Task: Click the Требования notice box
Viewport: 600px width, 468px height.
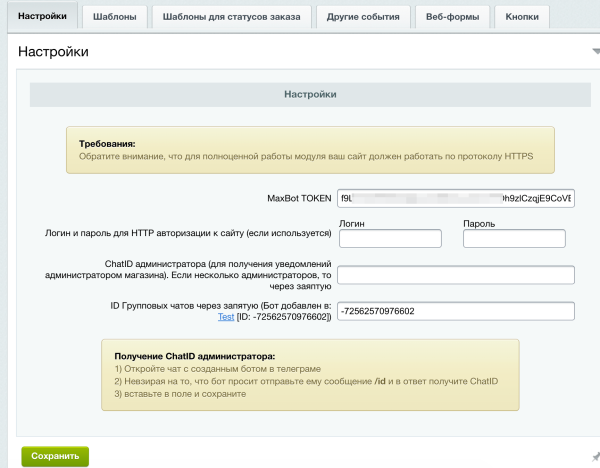Action: point(309,149)
